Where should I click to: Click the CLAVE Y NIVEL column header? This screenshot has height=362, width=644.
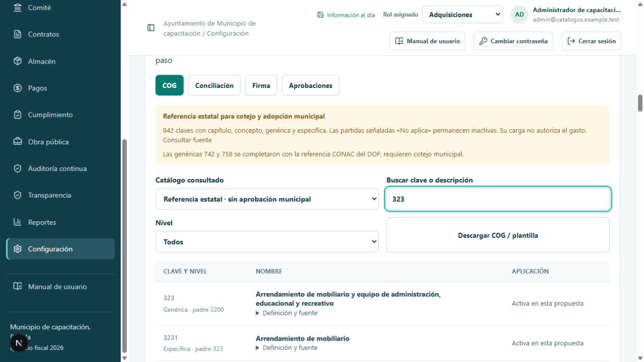tap(185, 271)
